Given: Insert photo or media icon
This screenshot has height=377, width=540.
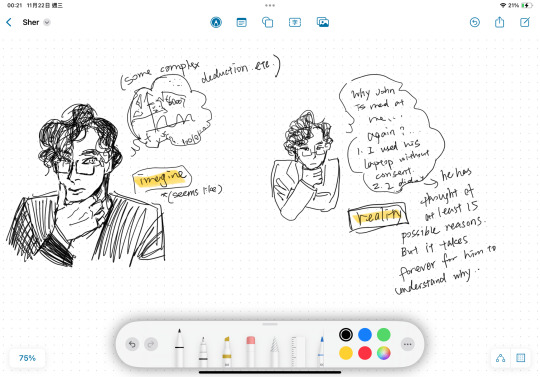Looking at the screenshot, I should [x=323, y=22].
